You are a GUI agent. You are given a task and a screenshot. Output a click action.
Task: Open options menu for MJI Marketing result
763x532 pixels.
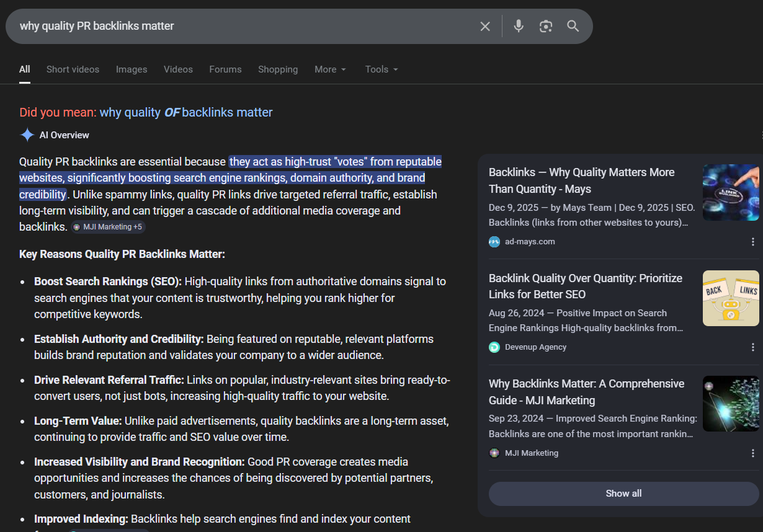[753, 453]
